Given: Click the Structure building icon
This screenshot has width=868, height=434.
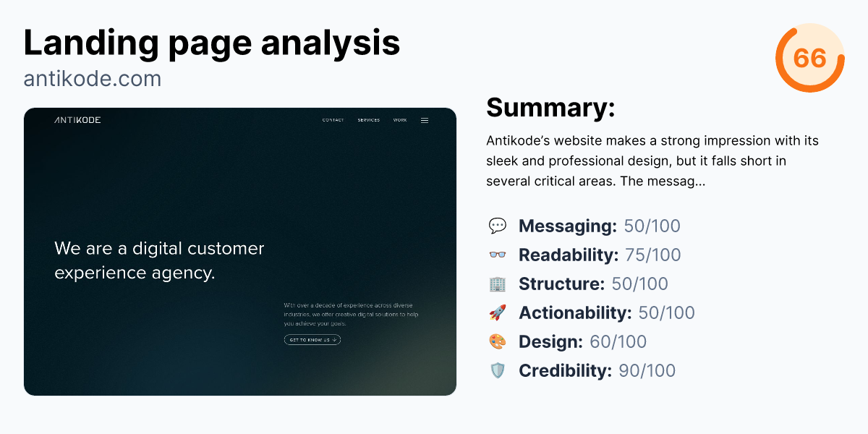Looking at the screenshot, I should pos(498,284).
